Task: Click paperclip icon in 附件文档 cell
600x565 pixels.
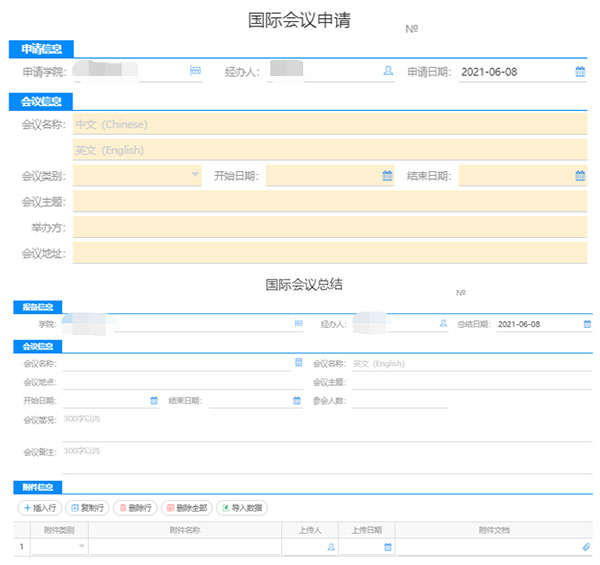Action: [586, 547]
